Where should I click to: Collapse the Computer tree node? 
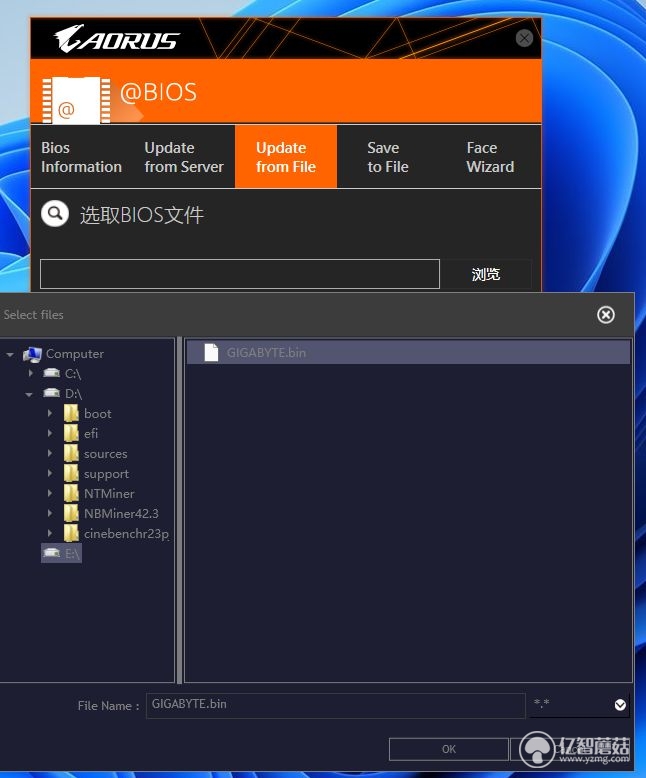tap(10, 354)
